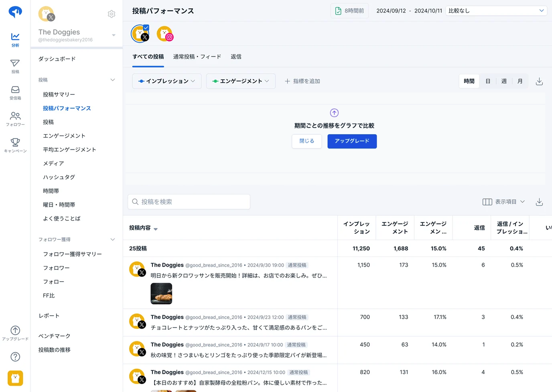
Task: Download the post table with download icon
Action: 539,202
